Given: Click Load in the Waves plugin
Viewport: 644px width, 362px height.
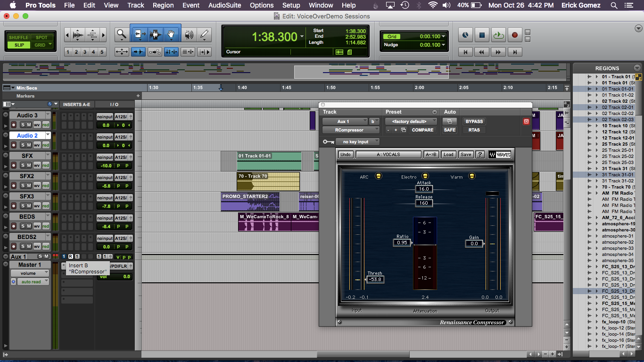Looking at the screenshot, I should 448,154.
